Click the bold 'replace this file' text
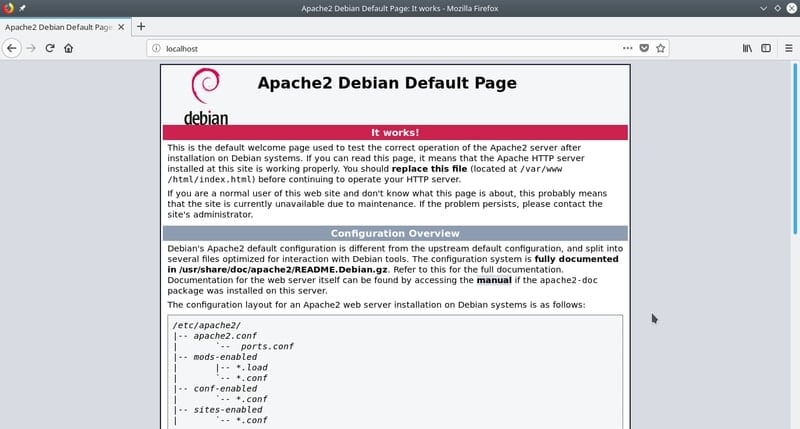800x429 pixels. click(x=429, y=169)
